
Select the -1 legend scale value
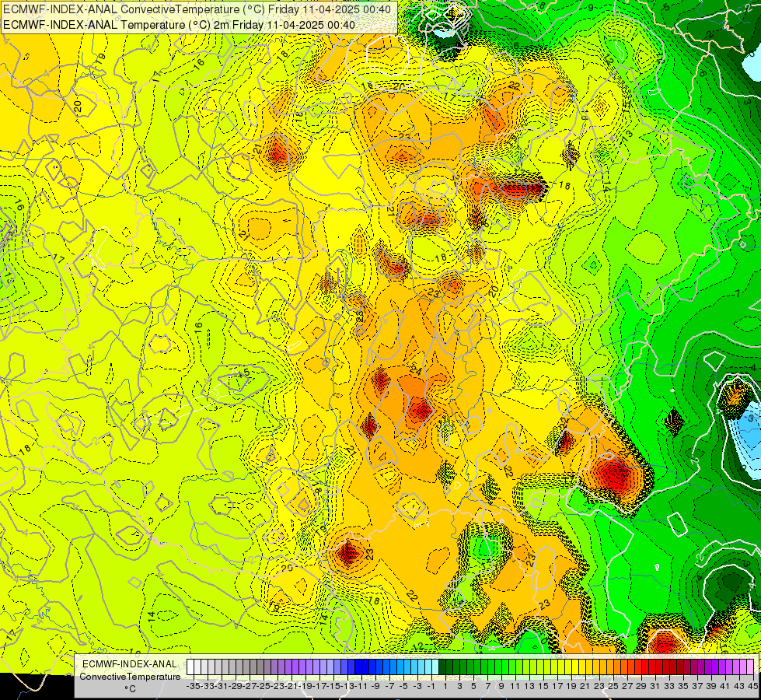431,686
